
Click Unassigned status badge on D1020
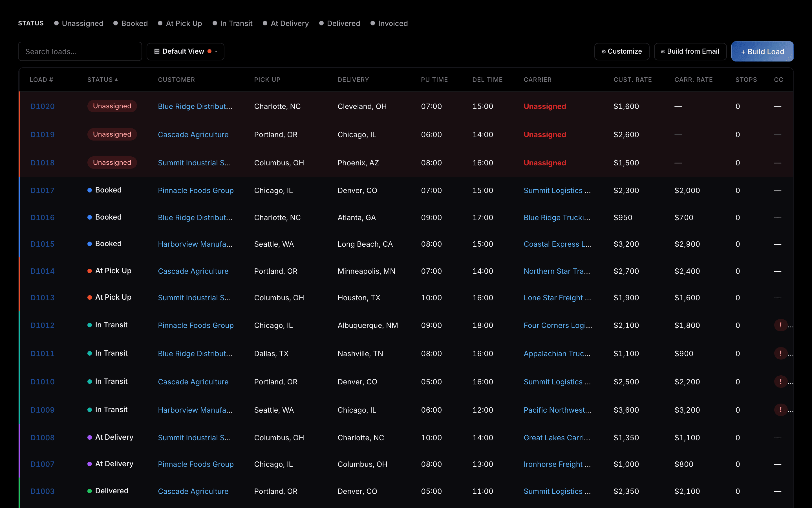click(112, 106)
